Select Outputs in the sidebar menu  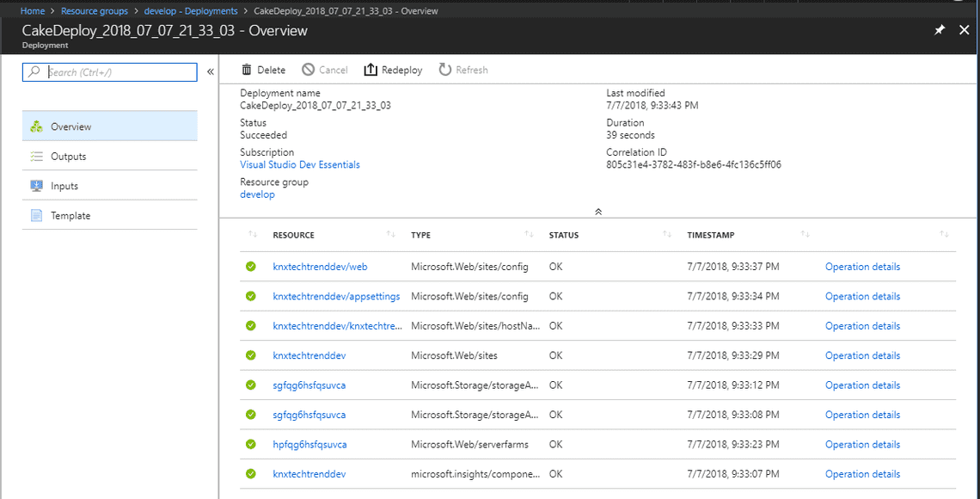[x=69, y=156]
